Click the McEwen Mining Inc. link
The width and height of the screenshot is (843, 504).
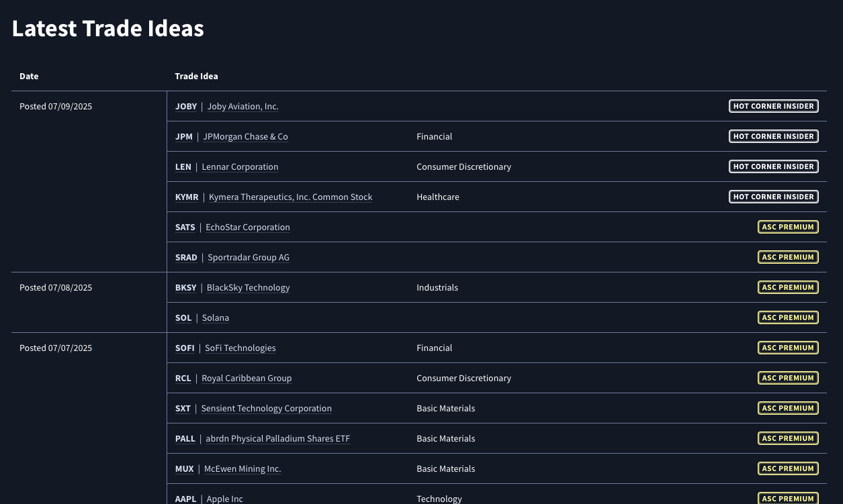tap(242, 469)
